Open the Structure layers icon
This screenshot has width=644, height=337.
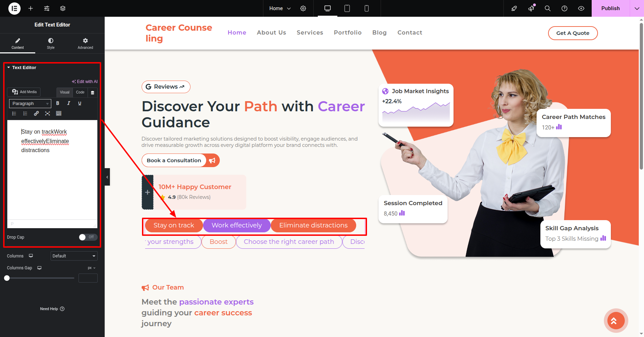click(63, 8)
